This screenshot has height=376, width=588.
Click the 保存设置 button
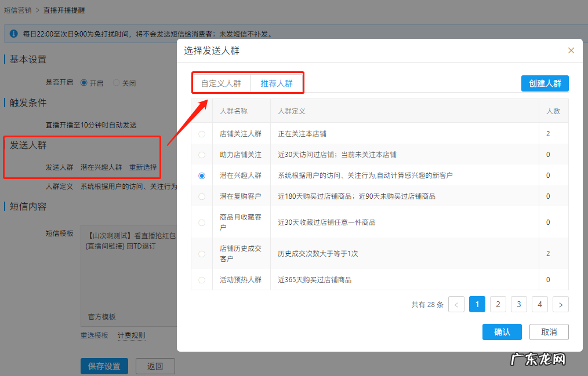(x=104, y=366)
